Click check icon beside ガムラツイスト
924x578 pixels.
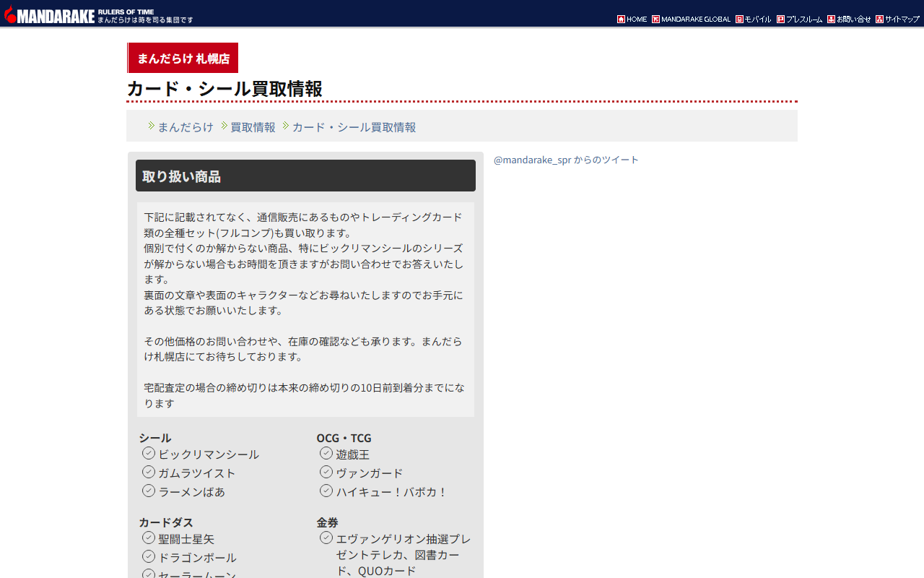(149, 472)
